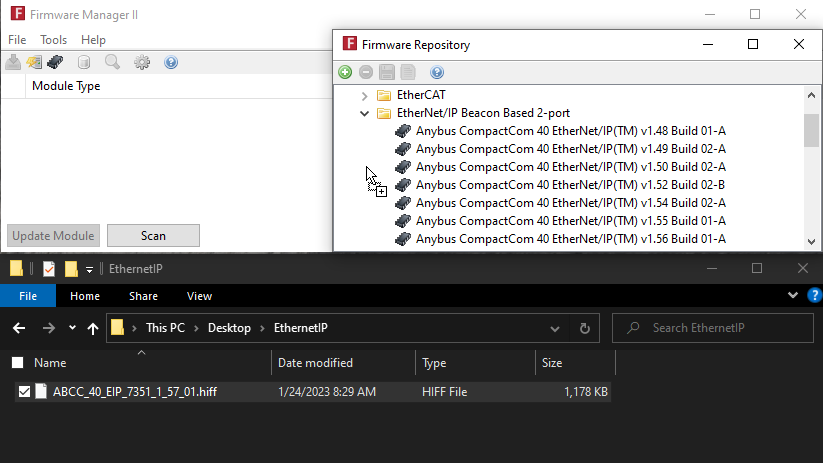The image size is (823, 463).
Task: Select Anybus CompactCom 40 v1.52 Build 02-B row
Action: [571, 185]
